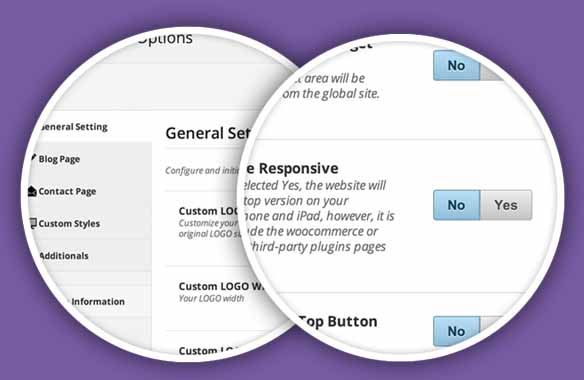584x380 pixels.
Task: Set the Responsive option to Yes
Action: coord(506,205)
